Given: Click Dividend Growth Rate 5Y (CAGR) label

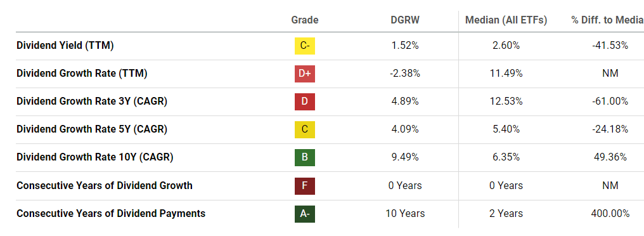Looking at the screenshot, I should tap(91, 129).
